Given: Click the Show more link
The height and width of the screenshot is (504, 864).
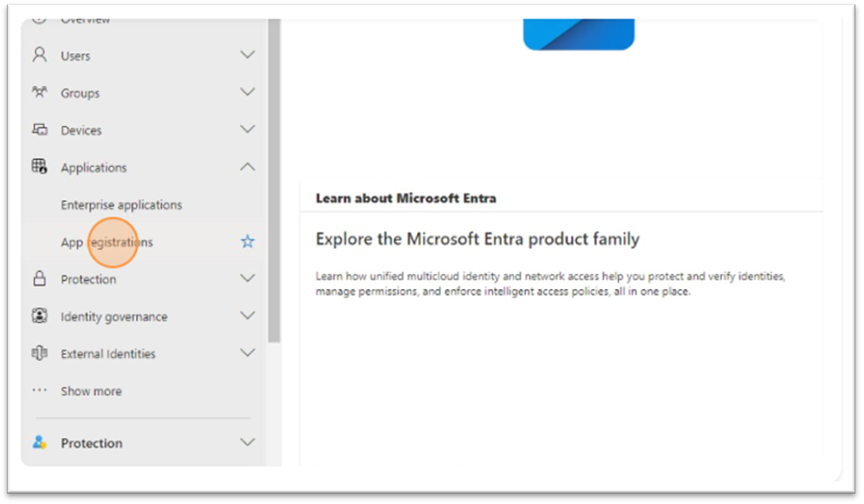Looking at the screenshot, I should tap(91, 391).
